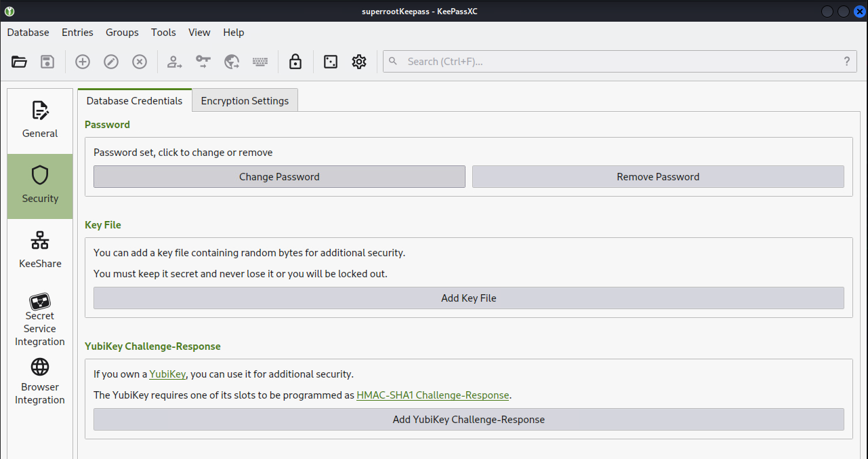Screen dimensions: 868x459
Task: Click the Perform Auto-Type keyboard icon
Action: (x=260, y=62)
